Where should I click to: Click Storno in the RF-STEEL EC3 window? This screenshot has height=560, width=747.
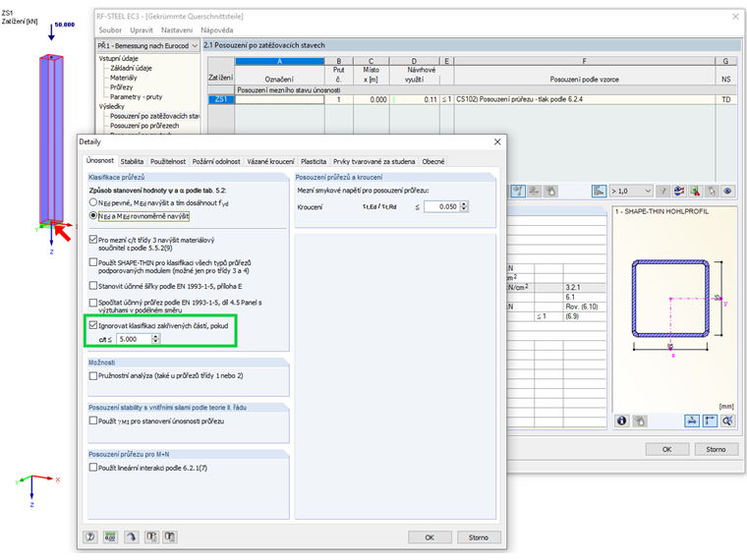(716, 449)
